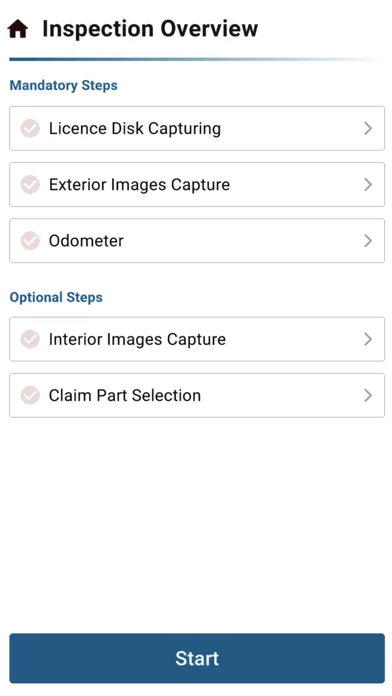Open Interior Images Capture chevron arrow
The height and width of the screenshot is (696, 392).
[x=368, y=339]
